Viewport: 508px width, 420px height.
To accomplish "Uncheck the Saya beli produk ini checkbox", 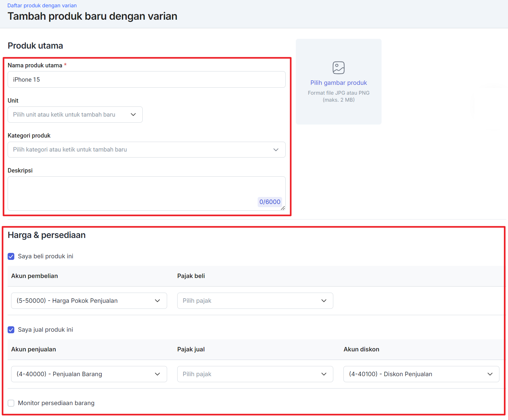I will coord(11,256).
